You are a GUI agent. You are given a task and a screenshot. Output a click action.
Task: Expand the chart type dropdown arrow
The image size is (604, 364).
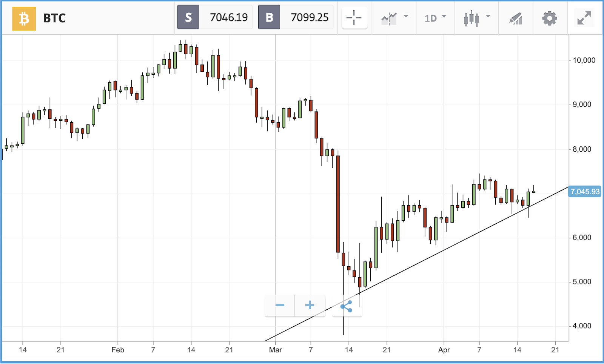click(488, 16)
